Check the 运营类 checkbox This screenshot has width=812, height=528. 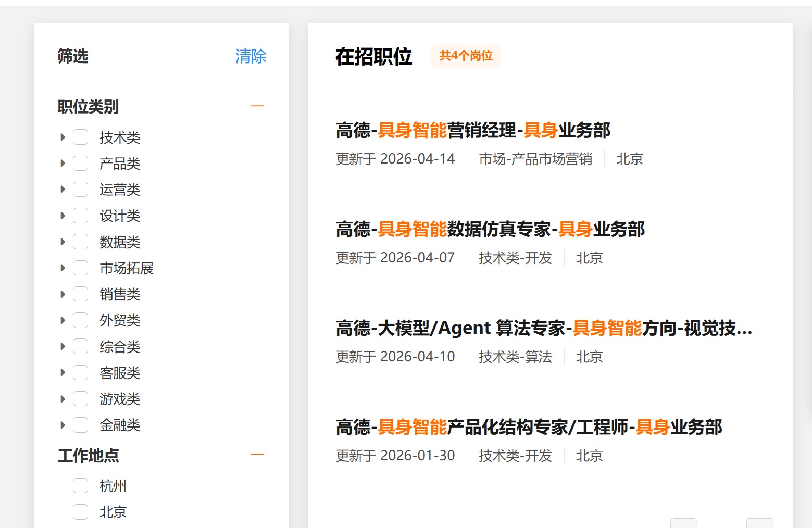pos(80,190)
